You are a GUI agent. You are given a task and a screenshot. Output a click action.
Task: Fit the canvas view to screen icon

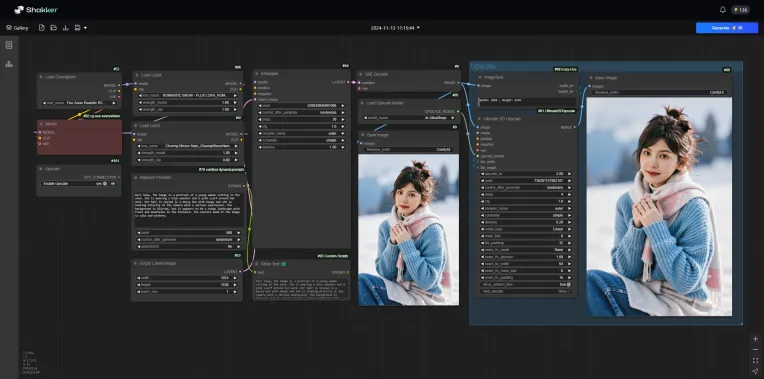point(755,360)
